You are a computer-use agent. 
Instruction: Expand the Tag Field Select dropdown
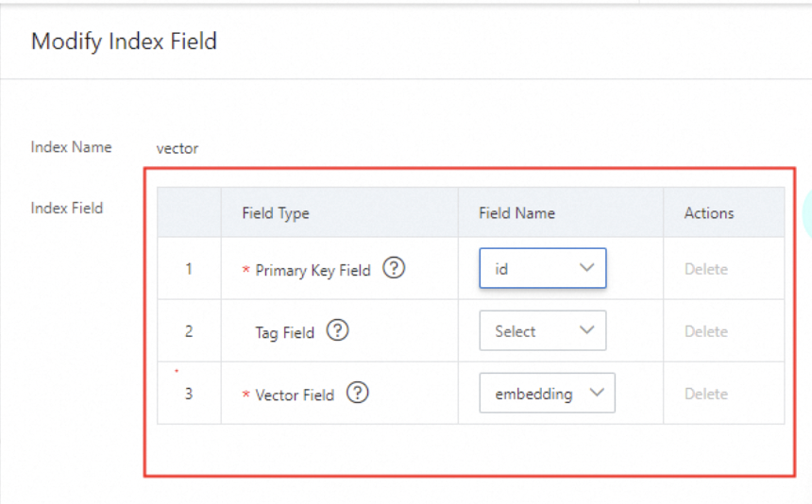click(542, 331)
